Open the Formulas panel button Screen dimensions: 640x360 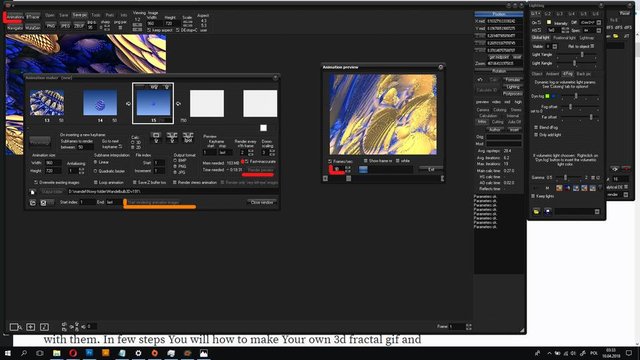click(x=512, y=80)
